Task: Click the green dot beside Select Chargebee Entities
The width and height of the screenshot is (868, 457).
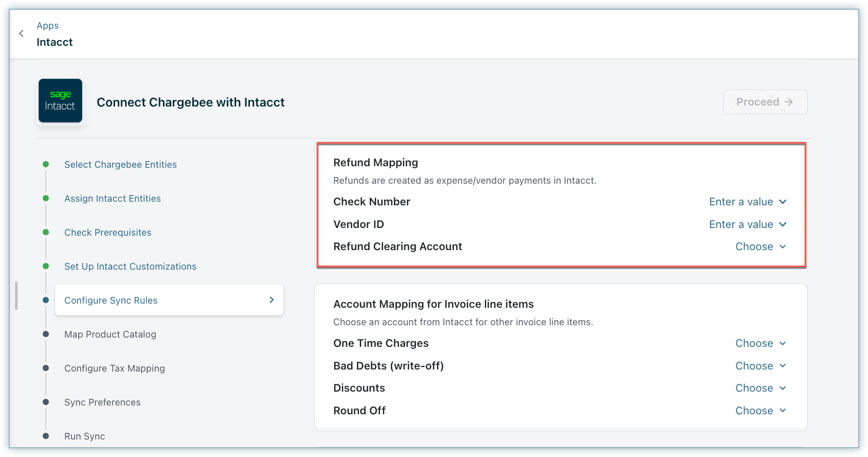Action: pos(46,165)
